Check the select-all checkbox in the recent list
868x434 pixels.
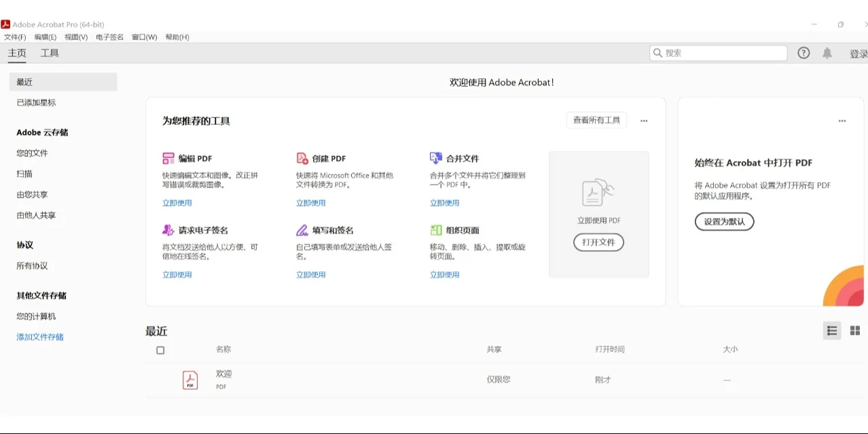(160, 350)
